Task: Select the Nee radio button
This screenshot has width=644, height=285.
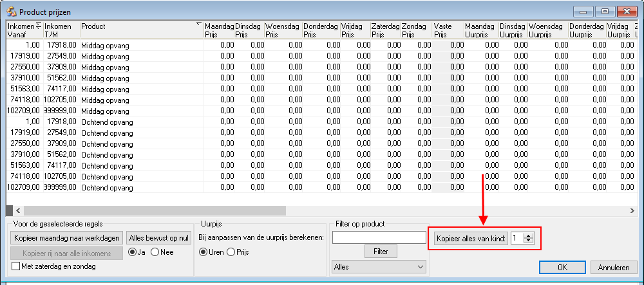Action: 155,252
